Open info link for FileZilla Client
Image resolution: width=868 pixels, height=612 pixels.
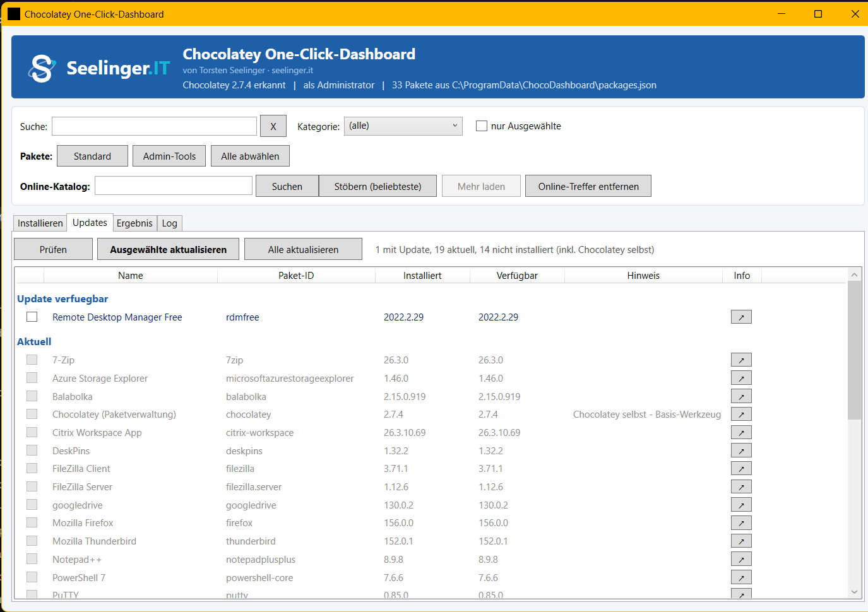(x=741, y=469)
